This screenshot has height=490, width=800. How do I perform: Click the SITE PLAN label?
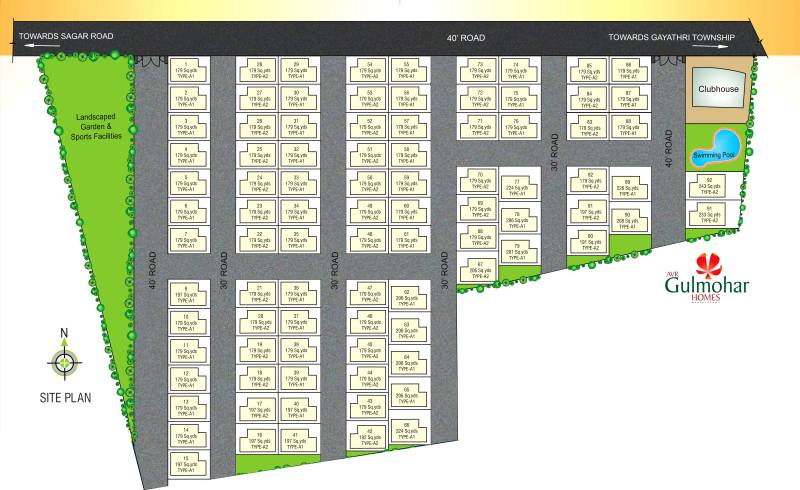click(x=65, y=397)
